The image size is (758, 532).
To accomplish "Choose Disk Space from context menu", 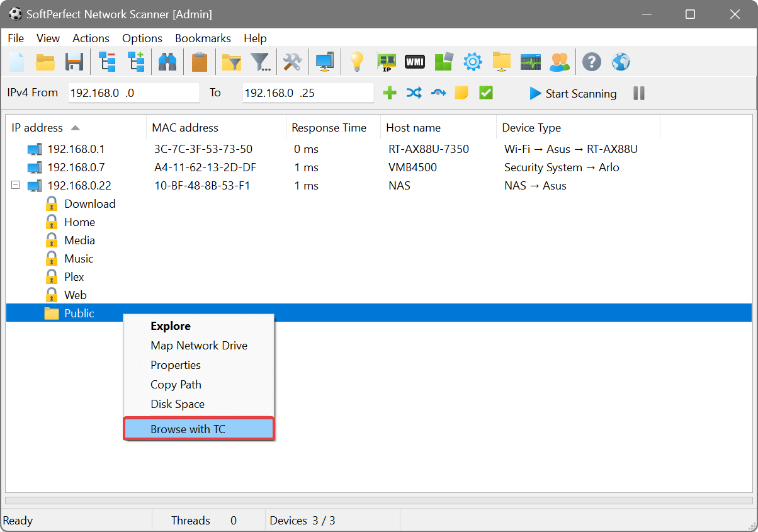I will 199,404.
